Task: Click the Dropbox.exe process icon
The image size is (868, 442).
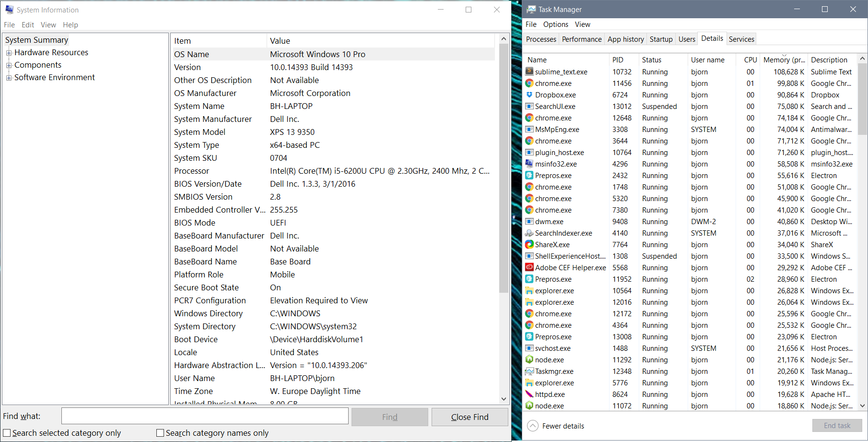Action: [x=529, y=95]
